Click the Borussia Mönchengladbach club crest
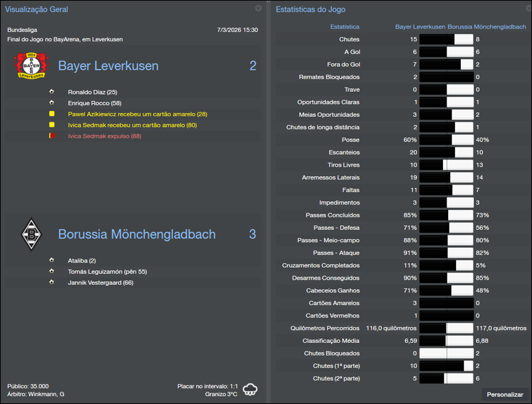 click(x=31, y=235)
